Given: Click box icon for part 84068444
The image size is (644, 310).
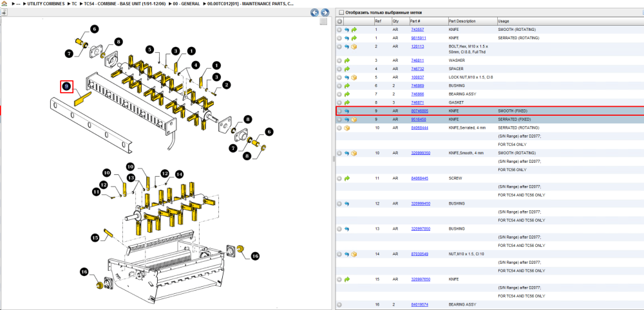Looking at the screenshot, I should click(346, 128).
